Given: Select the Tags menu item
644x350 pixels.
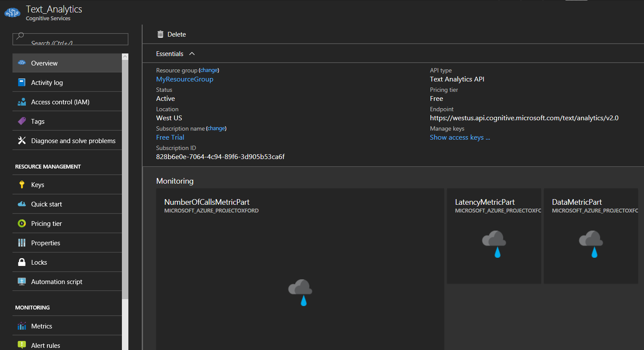Looking at the screenshot, I should (x=67, y=122).
